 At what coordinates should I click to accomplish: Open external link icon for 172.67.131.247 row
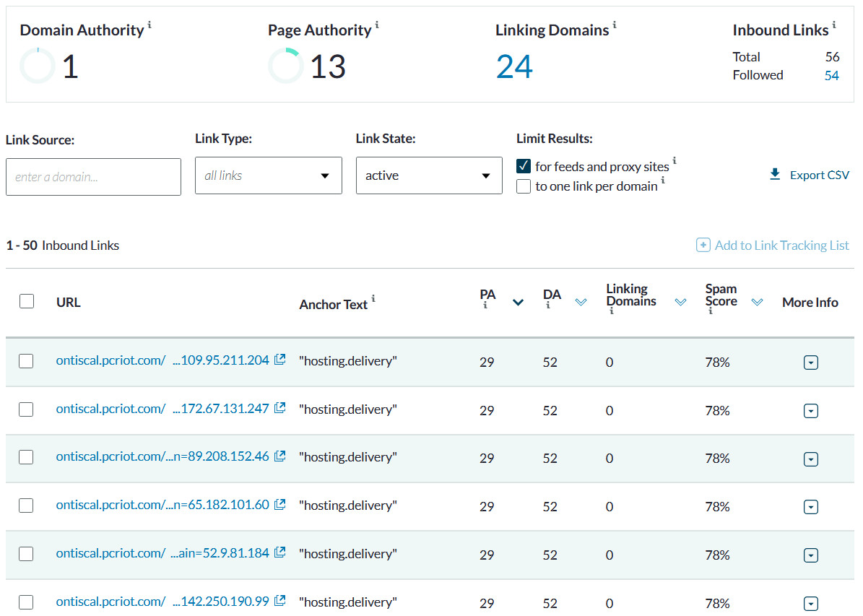point(279,408)
